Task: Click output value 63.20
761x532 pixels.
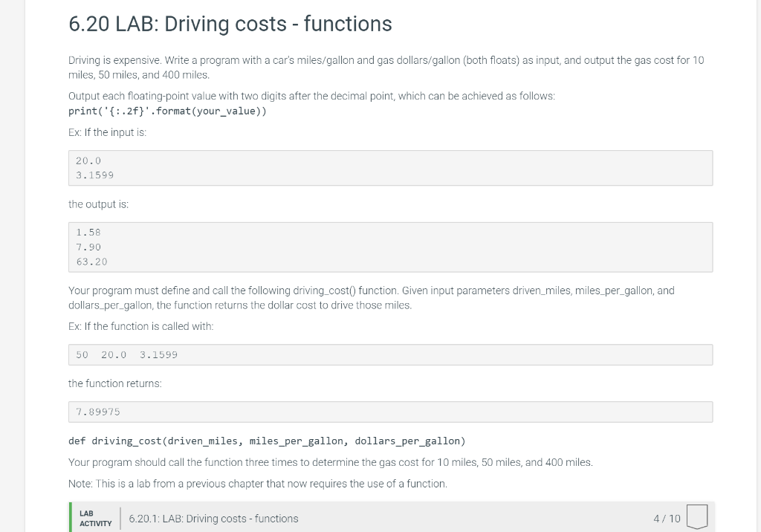Action: pos(91,262)
